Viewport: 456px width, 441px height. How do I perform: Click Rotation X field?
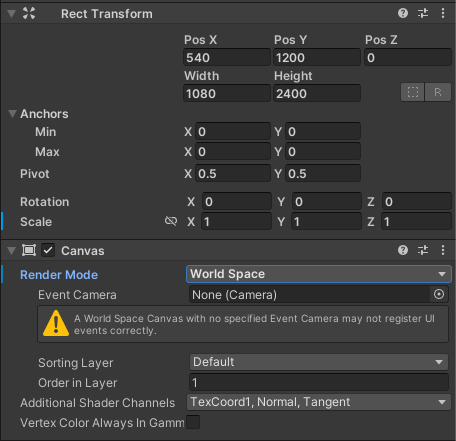(237, 201)
